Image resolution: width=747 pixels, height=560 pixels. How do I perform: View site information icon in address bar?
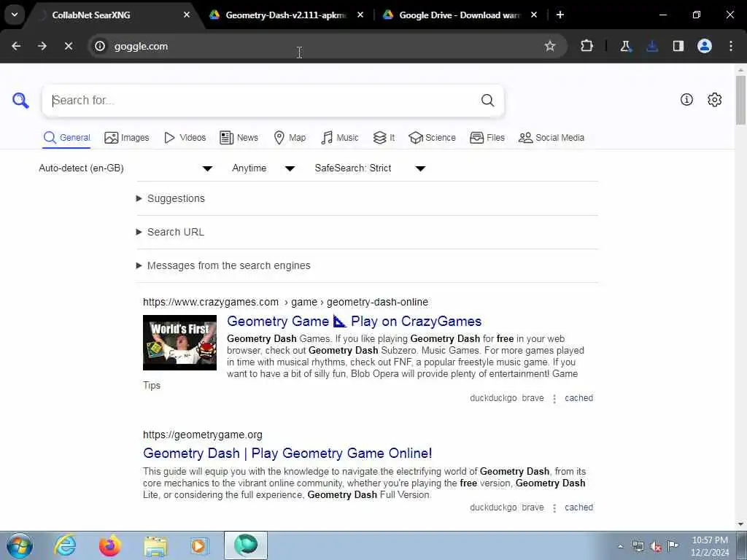pos(99,46)
